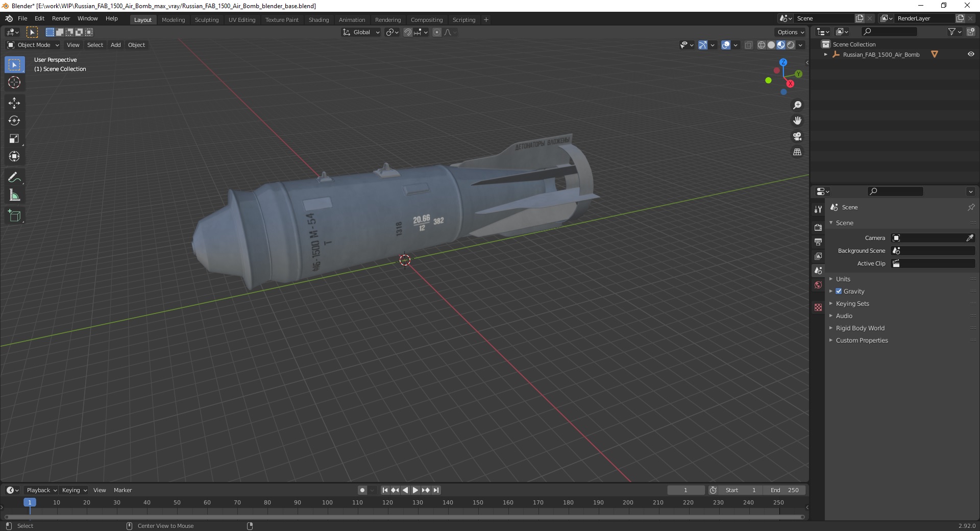Open the timeline Marker menu
Image resolution: width=980 pixels, height=531 pixels.
pos(122,490)
